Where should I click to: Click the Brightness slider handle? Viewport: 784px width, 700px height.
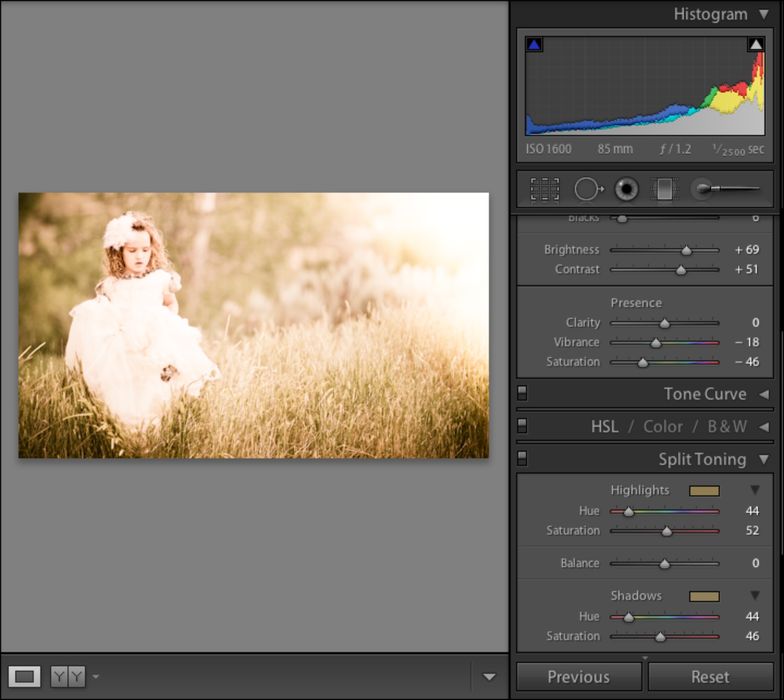click(686, 250)
